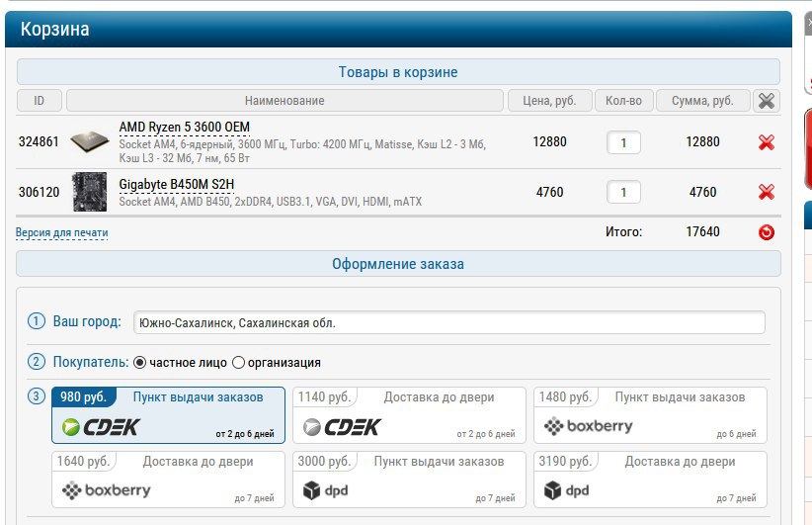Click the step 1 circle icon
812x525 pixels.
36,321
